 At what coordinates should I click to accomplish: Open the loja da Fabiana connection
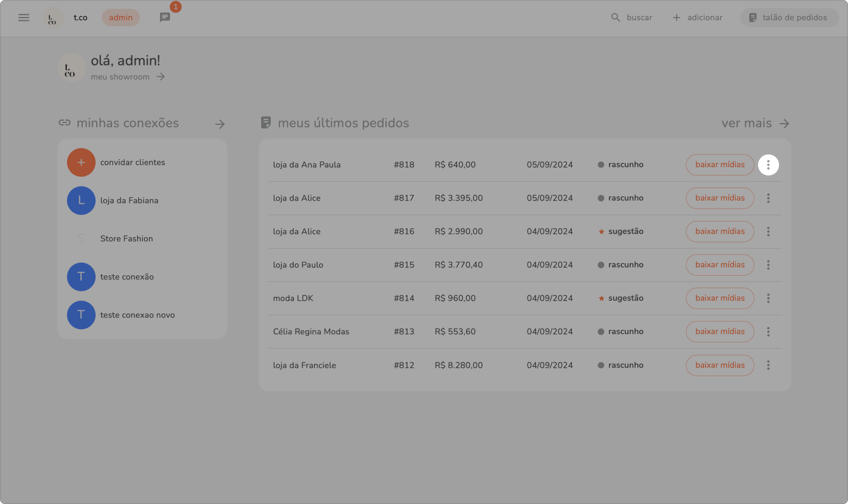point(129,200)
